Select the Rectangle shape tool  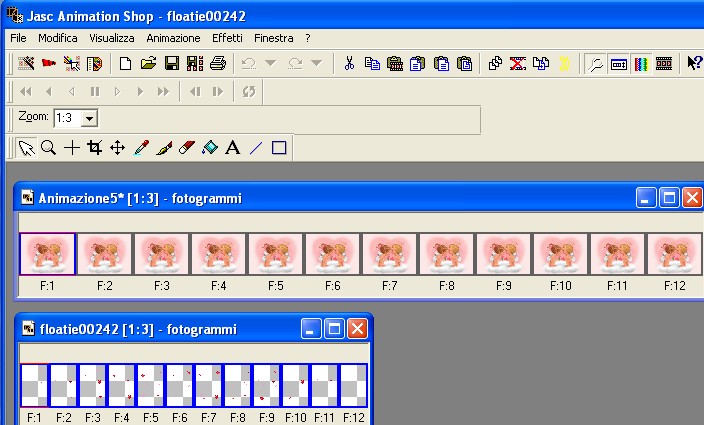point(279,148)
